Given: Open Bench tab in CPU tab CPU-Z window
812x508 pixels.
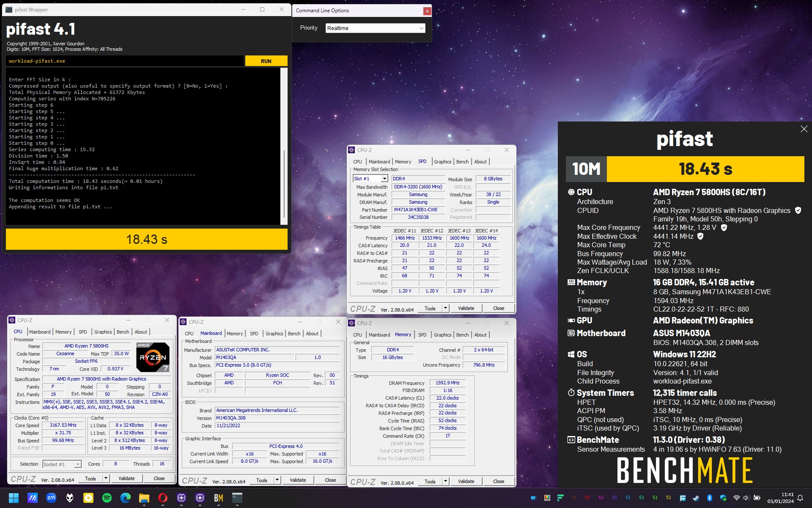Looking at the screenshot, I should coord(123,332).
